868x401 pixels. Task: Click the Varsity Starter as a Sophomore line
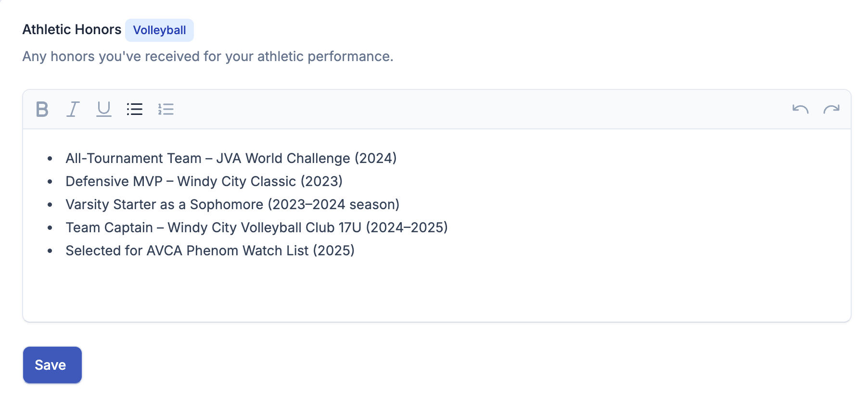click(232, 204)
